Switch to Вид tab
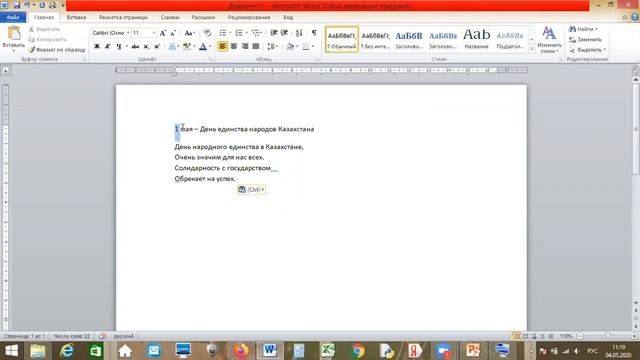The height and width of the screenshot is (360, 640). (288, 17)
